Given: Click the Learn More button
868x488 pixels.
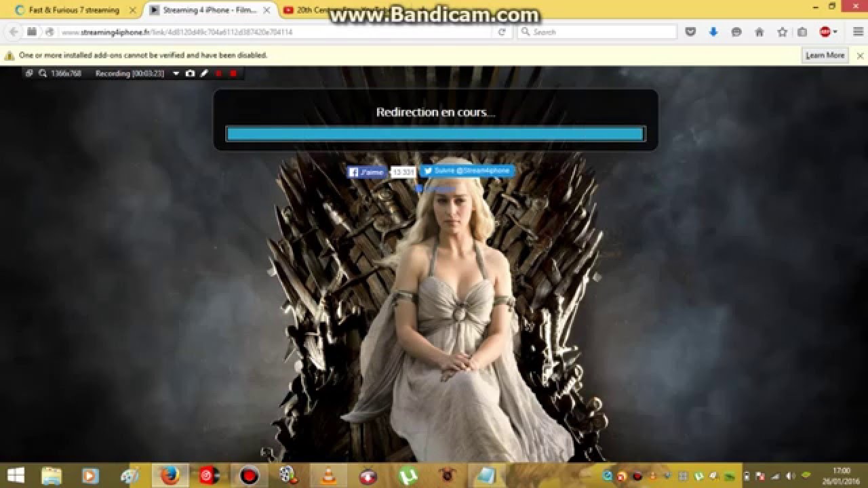Looking at the screenshot, I should click(x=825, y=55).
